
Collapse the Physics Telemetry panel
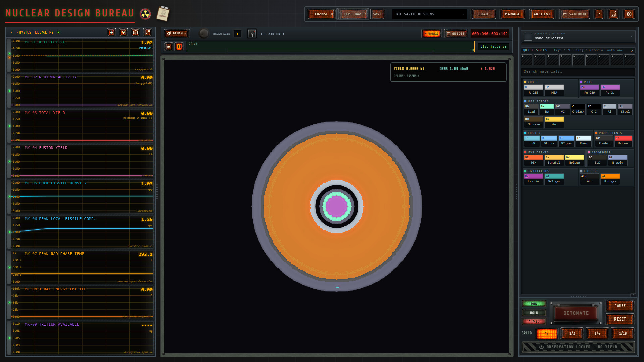(x=12, y=32)
